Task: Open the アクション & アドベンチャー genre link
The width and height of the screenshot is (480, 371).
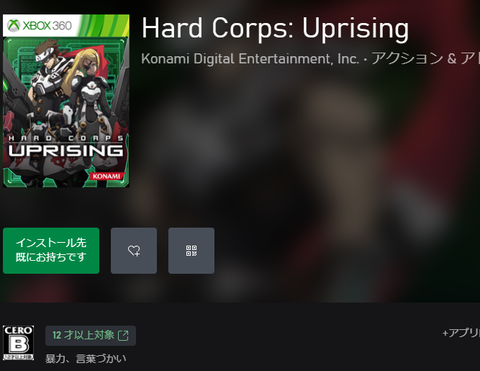Action: tap(426, 59)
